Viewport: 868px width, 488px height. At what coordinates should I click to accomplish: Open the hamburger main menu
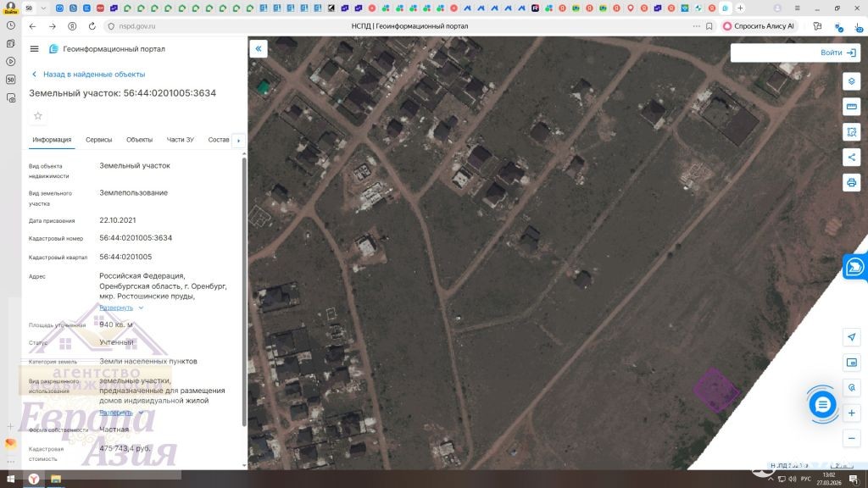pyautogui.click(x=34, y=49)
